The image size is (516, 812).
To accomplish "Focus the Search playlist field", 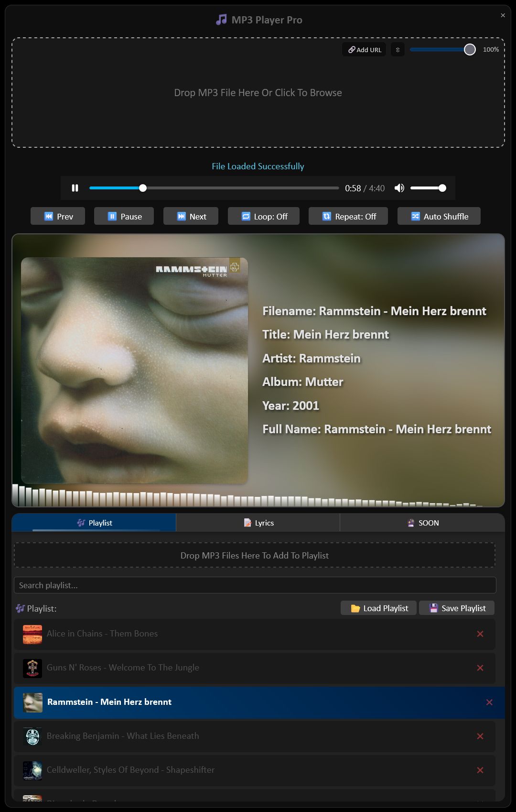I will (x=255, y=585).
